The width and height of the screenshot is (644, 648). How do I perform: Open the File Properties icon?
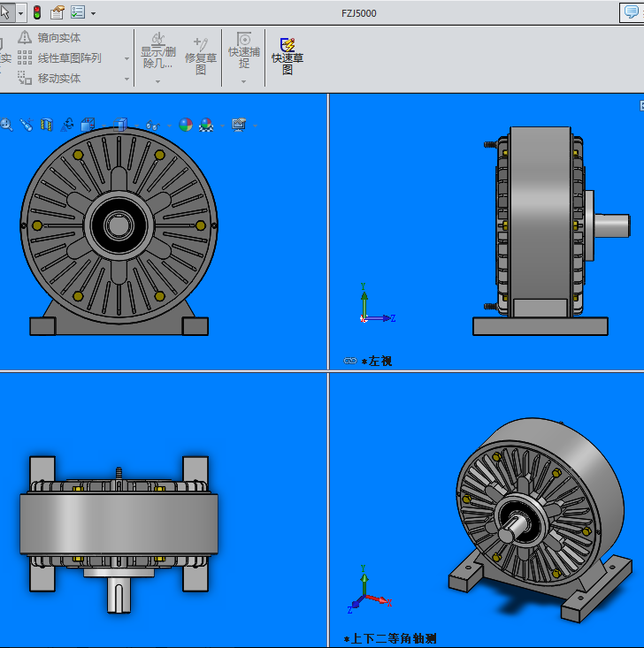[x=57, y=12]
